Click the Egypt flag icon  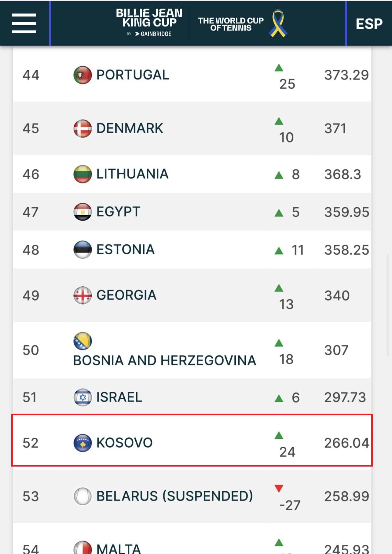(82, 212)
